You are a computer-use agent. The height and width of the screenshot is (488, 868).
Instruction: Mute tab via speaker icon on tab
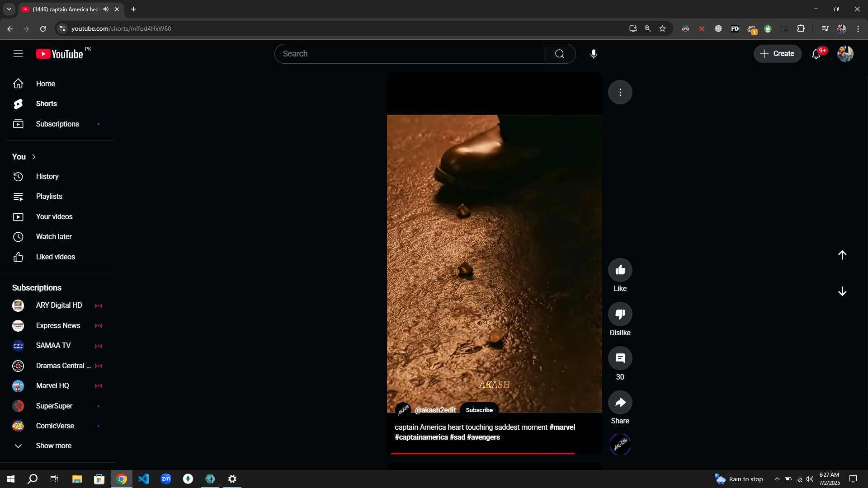[106, 9]
